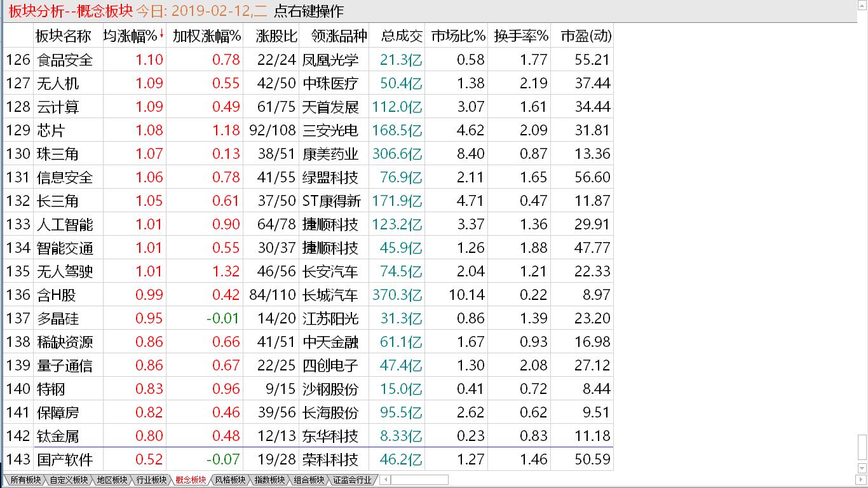This screenshot has width=868, height=488.
Task: Click the vertical scrollbar thumb
Action: (862, 449)
